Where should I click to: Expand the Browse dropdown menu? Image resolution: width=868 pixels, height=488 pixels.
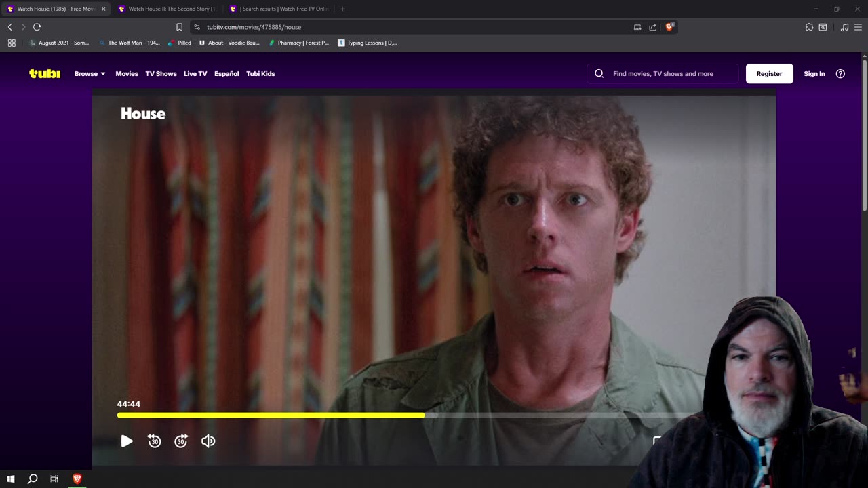(90, 73)
